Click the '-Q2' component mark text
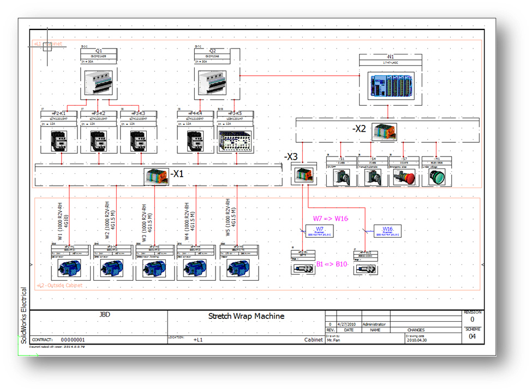Image resolution: width=532 pixels, height=392 pixels. tap(212, 51)
